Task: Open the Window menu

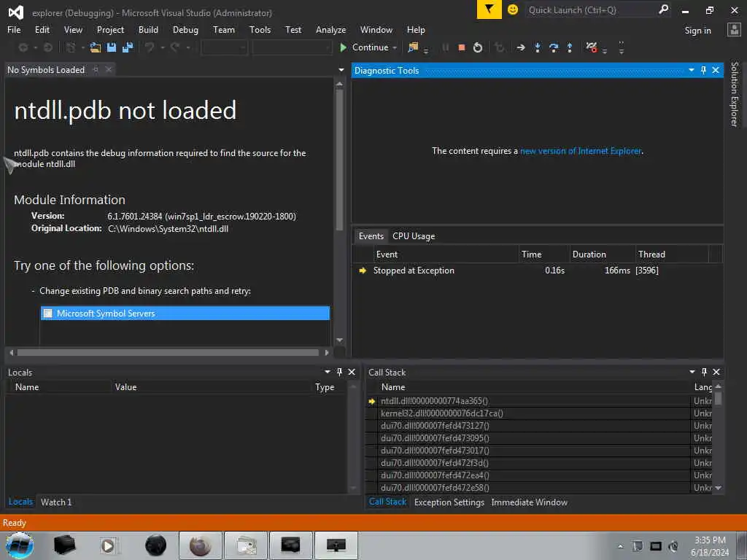Action: coord(376,29)
